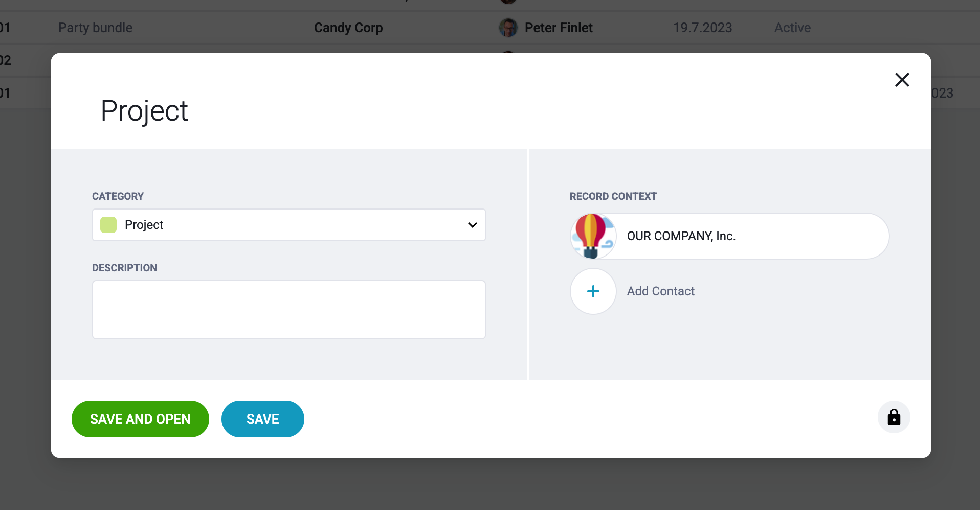This screenshot has width=980, height=510.
Task: Click the 19.7.2023 date cell
Action: pos(702,28)
